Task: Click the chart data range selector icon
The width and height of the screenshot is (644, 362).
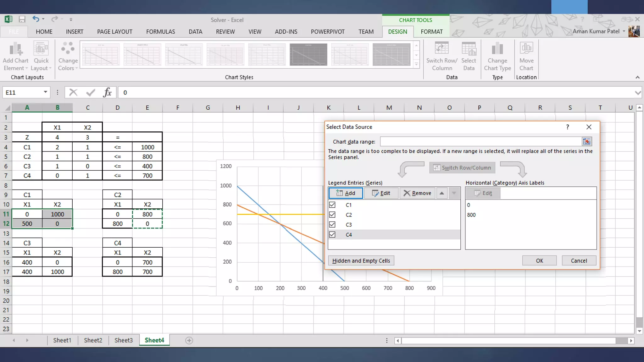Action: click(x=586, y=142)
